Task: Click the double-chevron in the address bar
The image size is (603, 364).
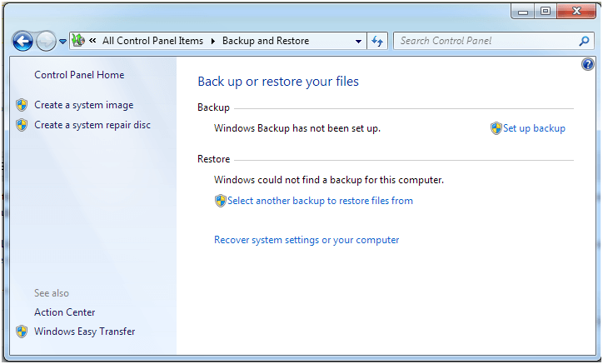Action: coord(92,41)
